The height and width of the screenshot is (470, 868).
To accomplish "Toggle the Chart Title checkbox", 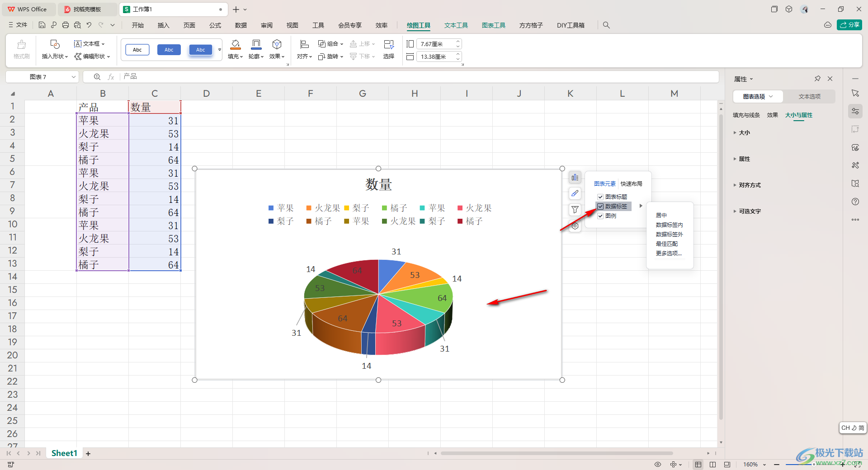I will tap(600, 197).
